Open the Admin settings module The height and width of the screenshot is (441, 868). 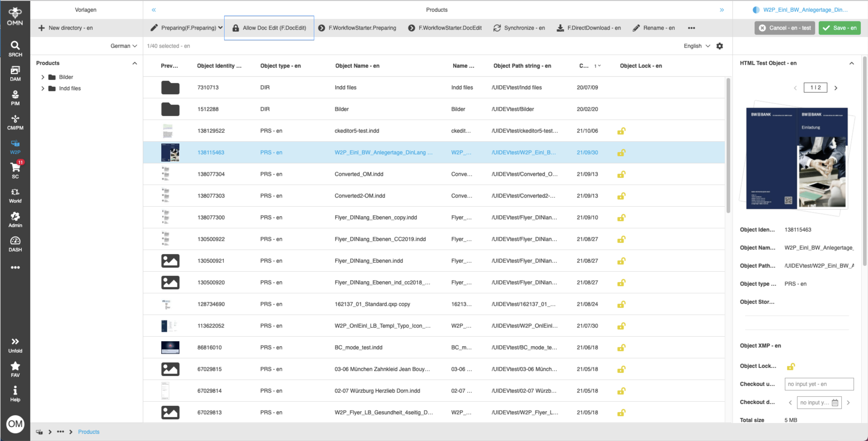(15, 220)
